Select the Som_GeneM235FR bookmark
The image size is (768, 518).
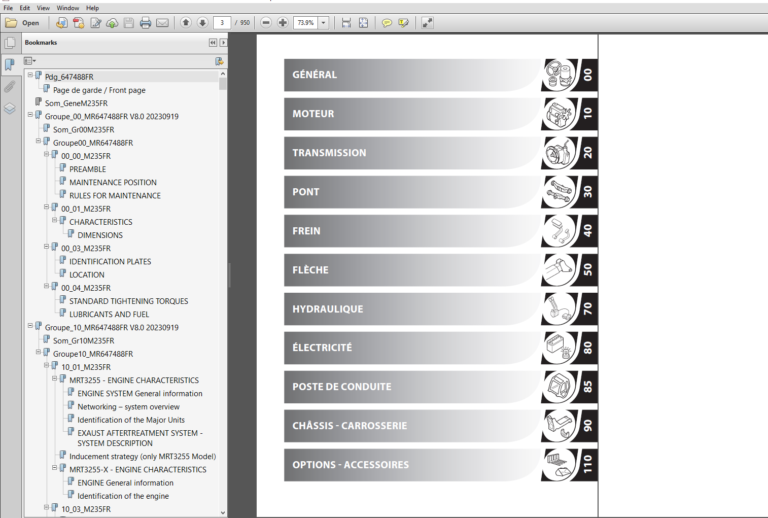tap(76, 103)
